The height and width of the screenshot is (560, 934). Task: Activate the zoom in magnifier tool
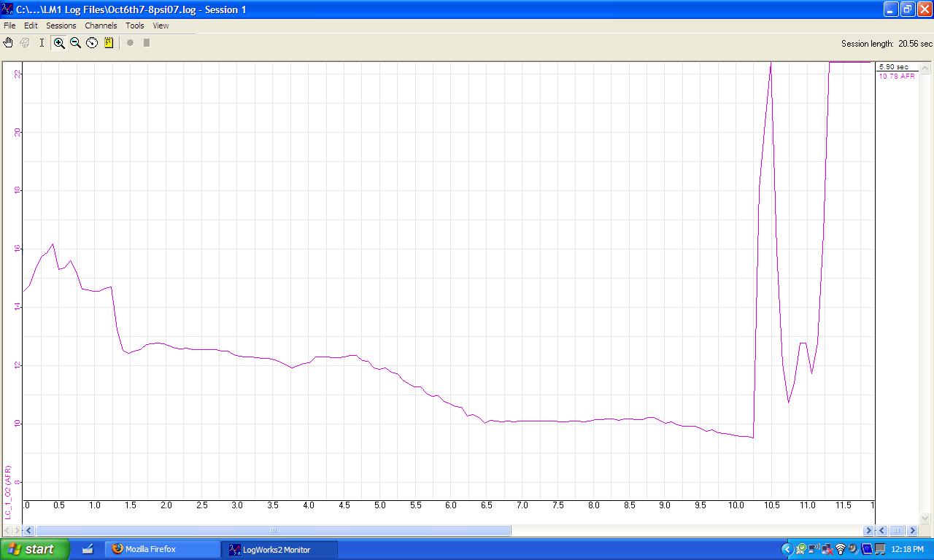pos(59,43)
